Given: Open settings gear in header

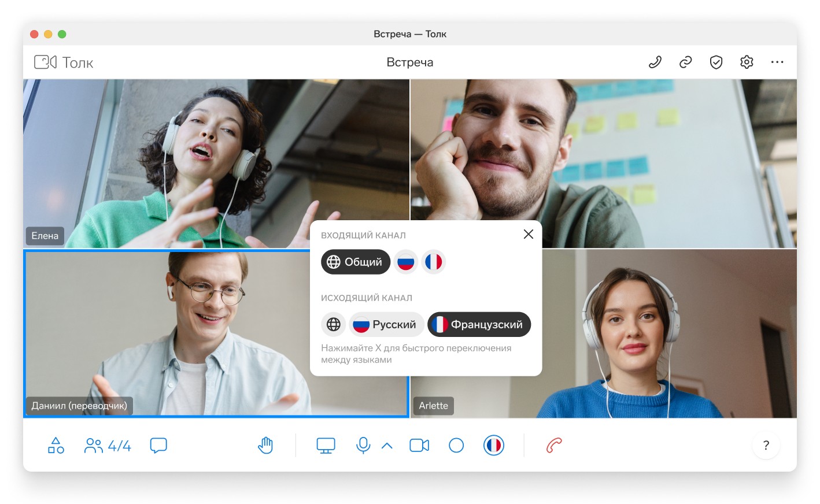Looking at the screenshot, I should tap(747, 62).
